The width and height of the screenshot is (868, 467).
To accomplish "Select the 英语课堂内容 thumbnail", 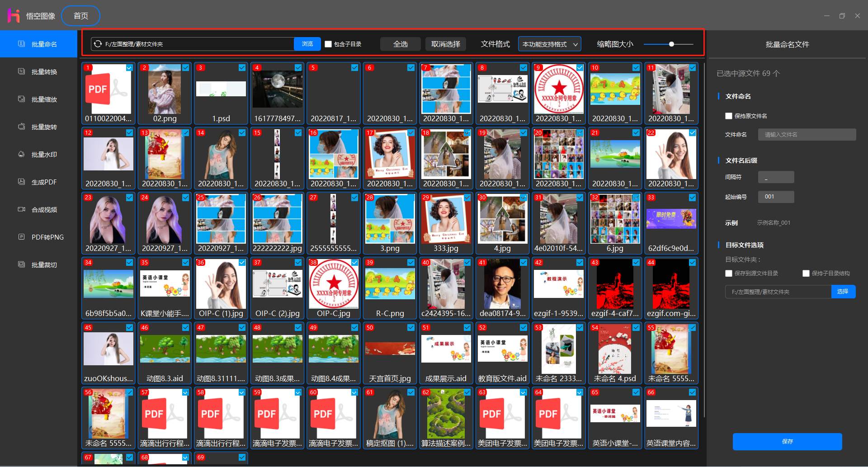I will [x=671, y=418].
